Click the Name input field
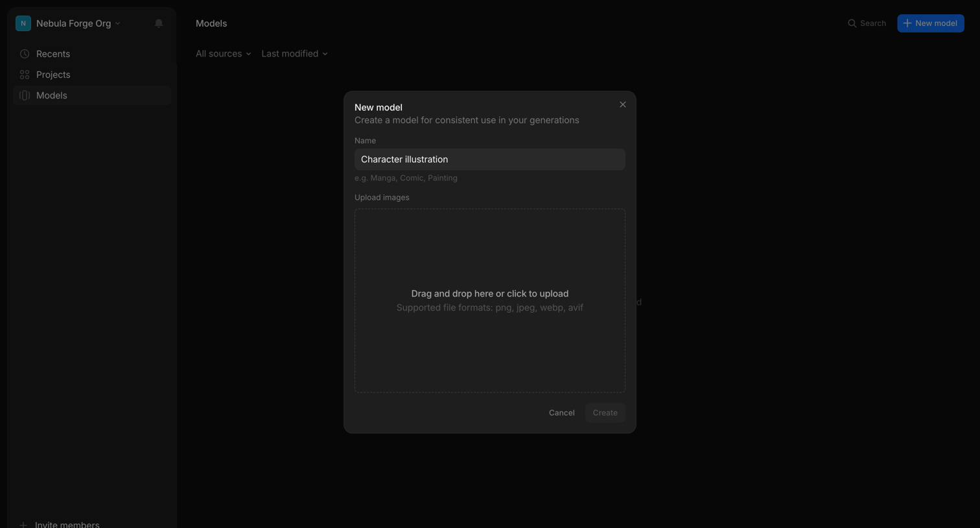 490,160
